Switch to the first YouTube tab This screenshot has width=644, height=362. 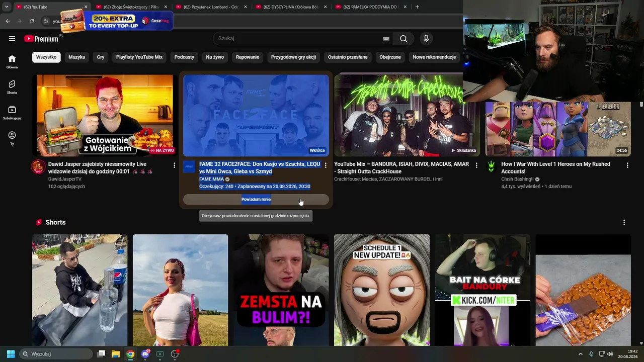pos(51,7)
